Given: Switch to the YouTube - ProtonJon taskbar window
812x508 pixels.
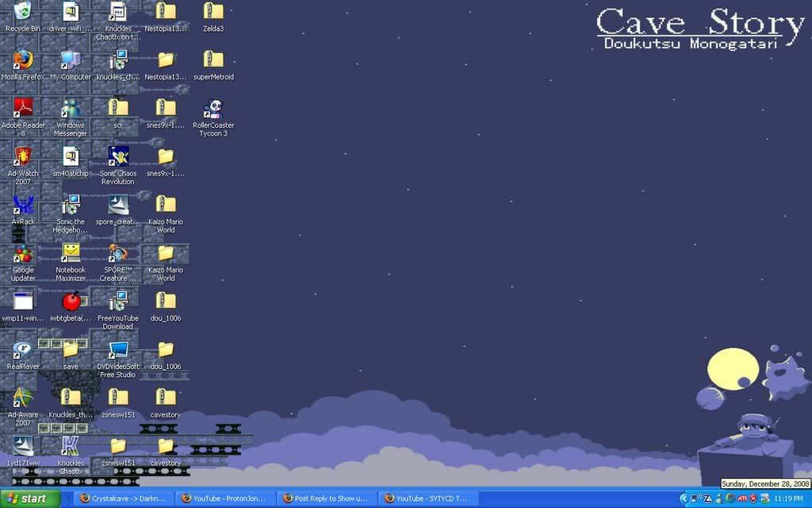Looking at the screenshot, I should click(x=225, y=498).
